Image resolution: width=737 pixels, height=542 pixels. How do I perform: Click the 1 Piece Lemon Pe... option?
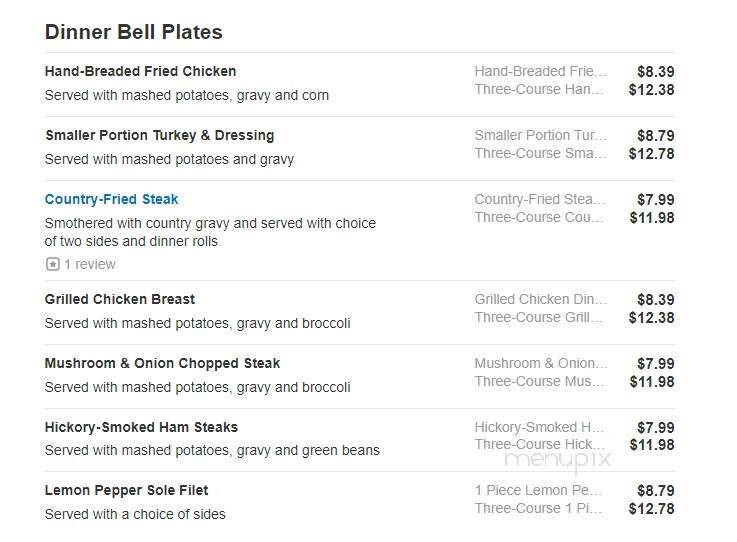pyautogui.click(x=538, y=490)
